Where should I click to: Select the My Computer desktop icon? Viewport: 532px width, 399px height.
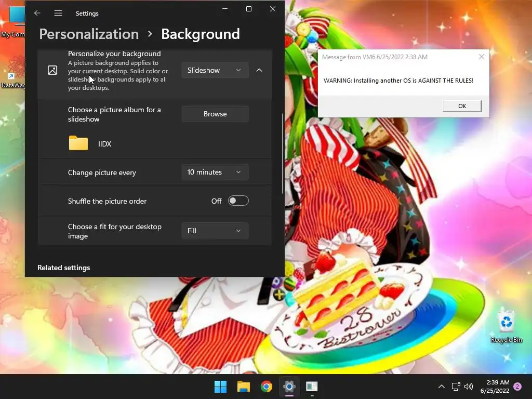(12, 22)
